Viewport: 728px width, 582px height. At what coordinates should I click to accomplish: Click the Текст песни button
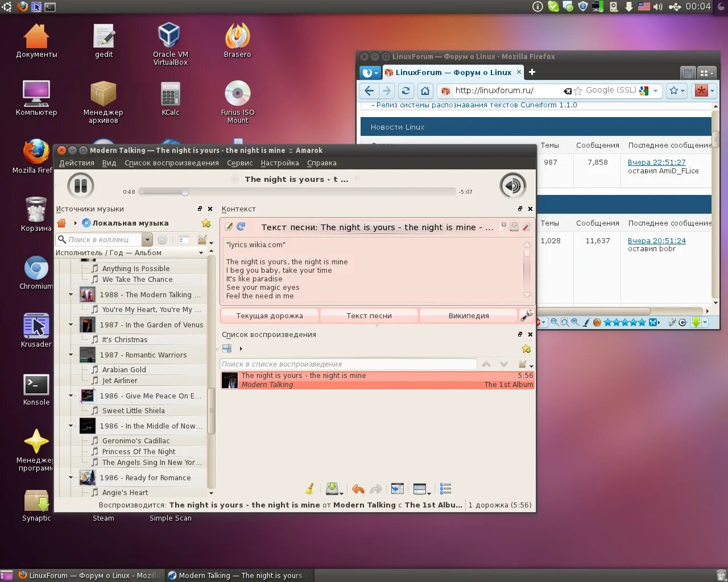click(x=369, y=315)
